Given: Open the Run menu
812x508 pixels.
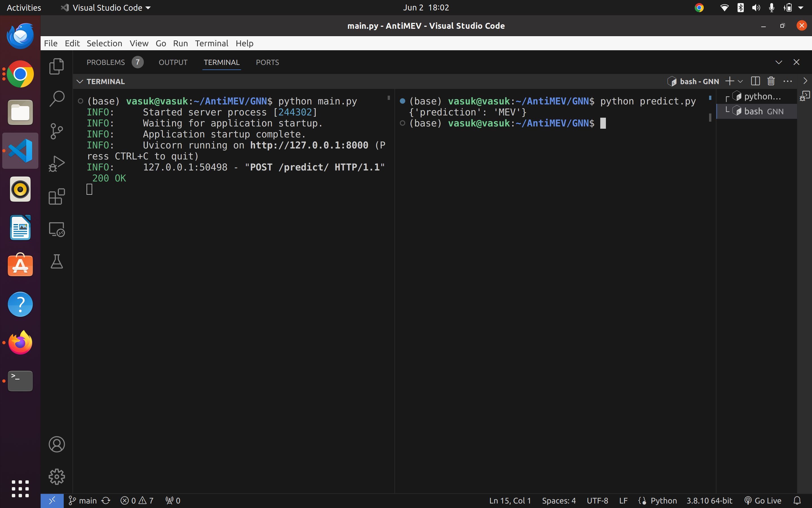Looking at the screenshot, I should pos(180,43).
